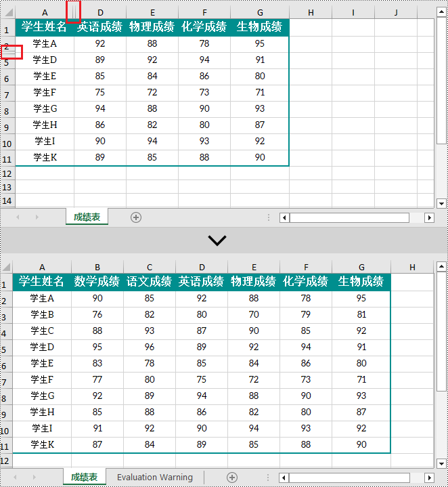
Task: Select 学生I's 数学成绩 cell in bottom table
Action: pyautogui.click(x=97, y=428)
